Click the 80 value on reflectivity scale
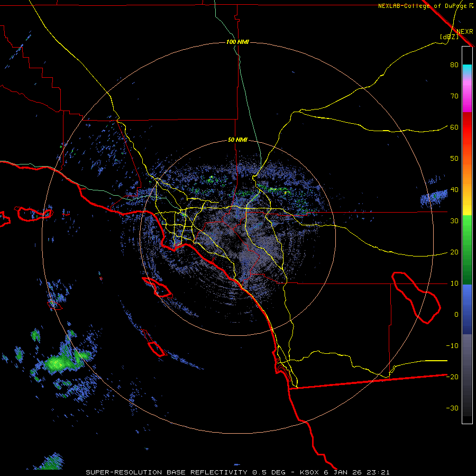The height and width of the screenshot is (476, 476). [454, 65]
